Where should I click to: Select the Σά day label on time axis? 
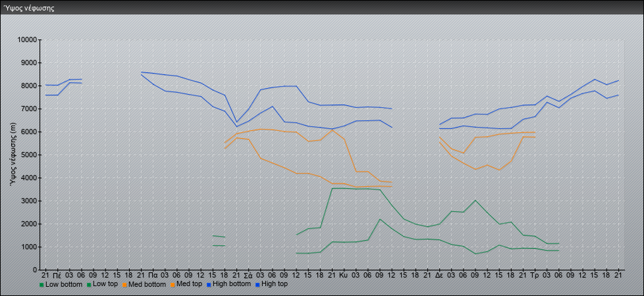[248, 274]
